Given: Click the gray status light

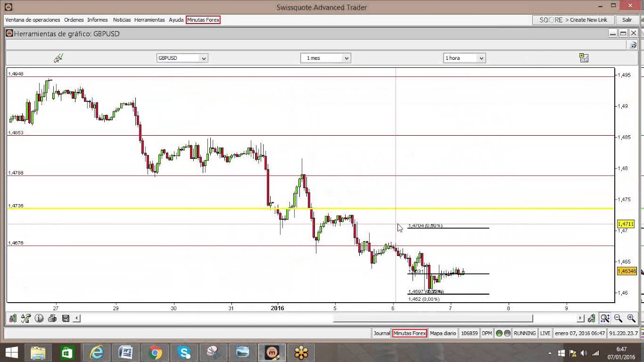Looking at the screenshot, I should (507, 333).
